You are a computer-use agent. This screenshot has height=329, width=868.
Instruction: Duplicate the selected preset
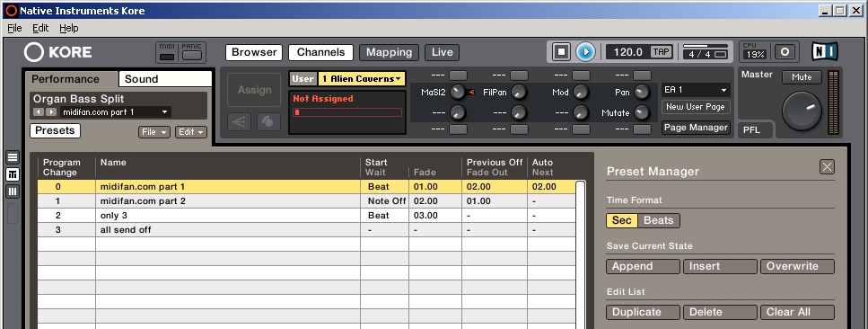[x=643, y=312]
